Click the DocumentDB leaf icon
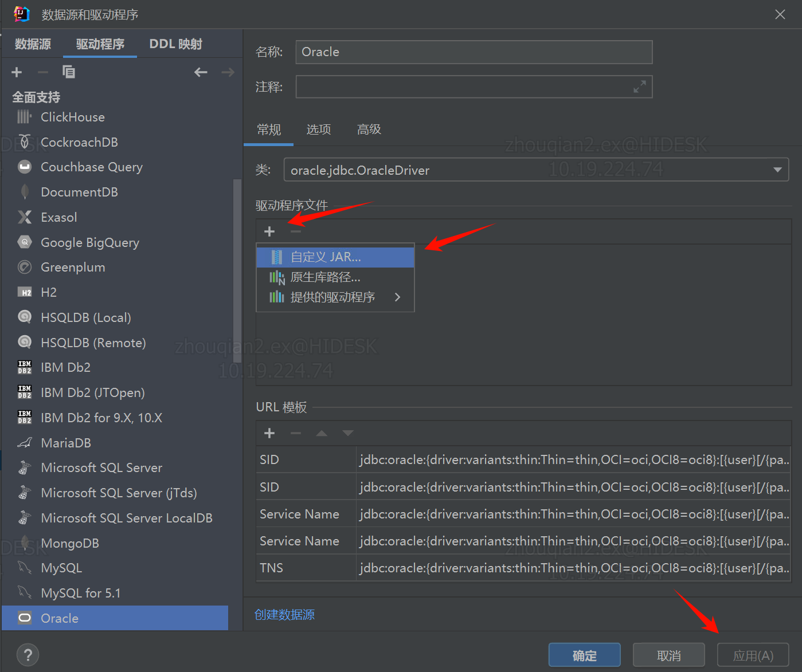The height and width of the screenshot is (672, 802). (x=24, y=192)
